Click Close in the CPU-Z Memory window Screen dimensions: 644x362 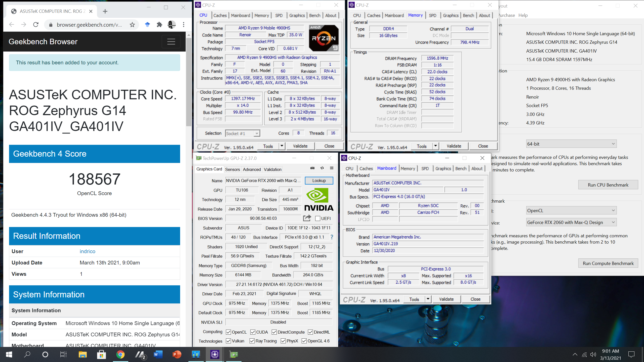pyautogui.click(x=483, y=146)
